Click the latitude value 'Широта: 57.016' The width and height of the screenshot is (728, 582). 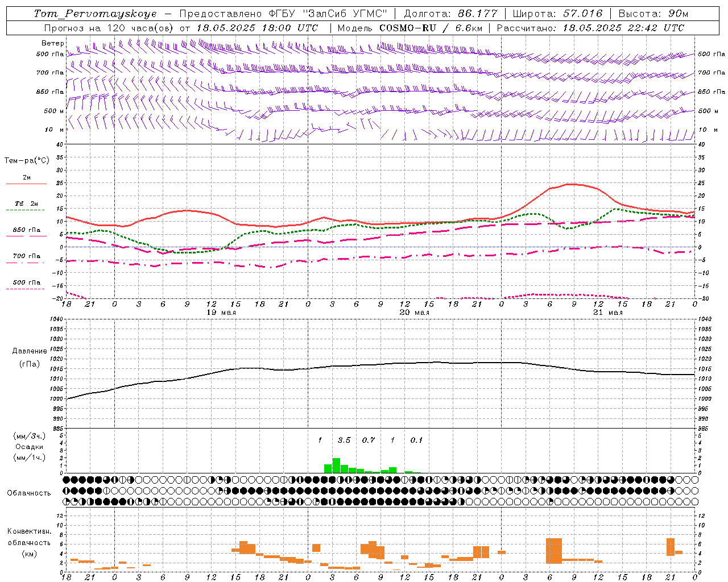(x=557, y=14)
